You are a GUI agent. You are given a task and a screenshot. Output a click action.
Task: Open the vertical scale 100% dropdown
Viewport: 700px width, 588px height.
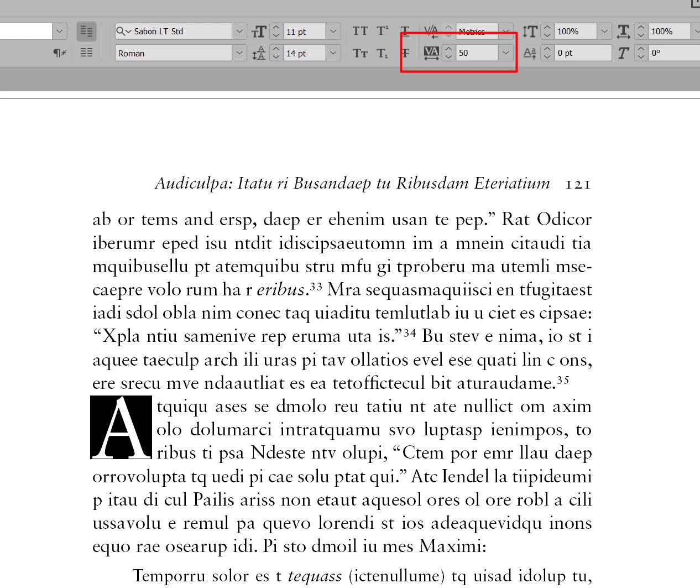(x=604, y=32)
